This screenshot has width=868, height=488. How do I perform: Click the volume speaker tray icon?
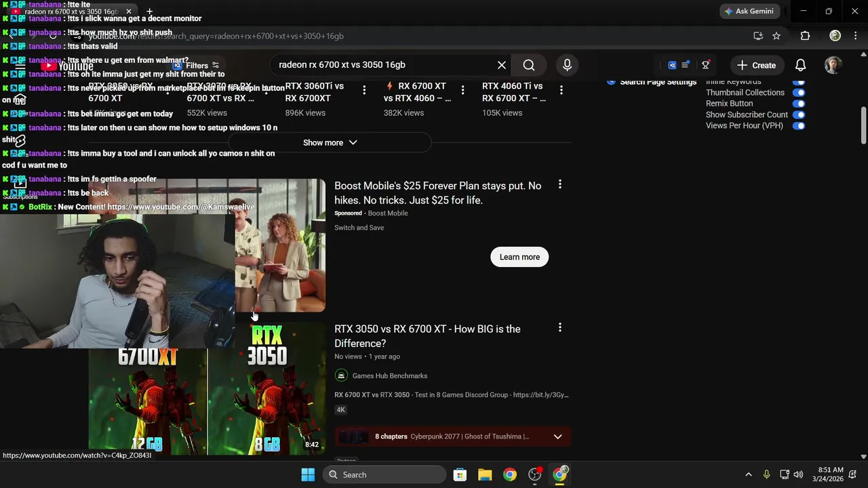coord(798,474)
